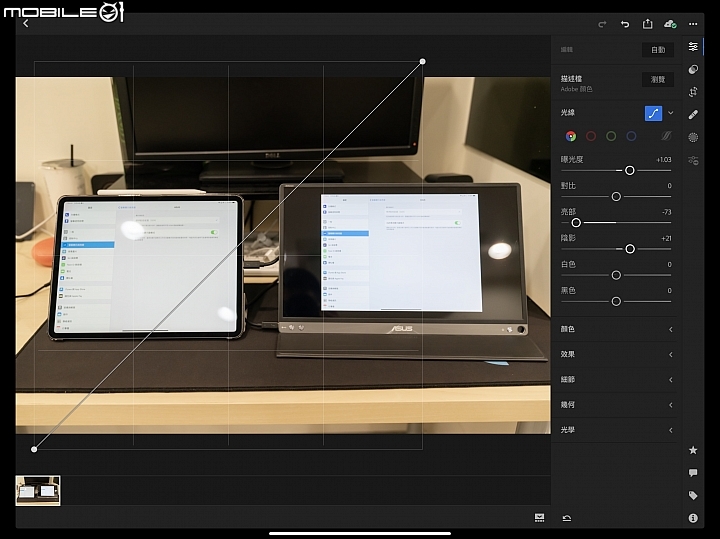Image resolution: width=720 pixels, height=539 pixels.
Task: Open the previous settings sliders icon
Action: (693, 160)
